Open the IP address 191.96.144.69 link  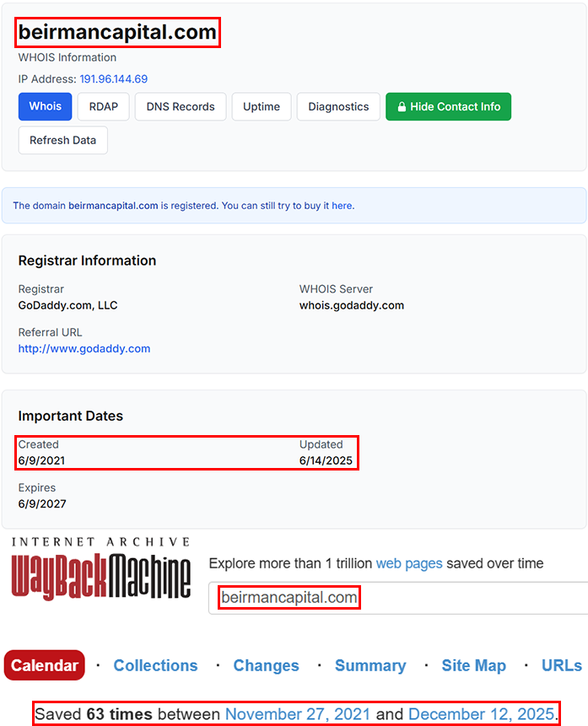114,79
